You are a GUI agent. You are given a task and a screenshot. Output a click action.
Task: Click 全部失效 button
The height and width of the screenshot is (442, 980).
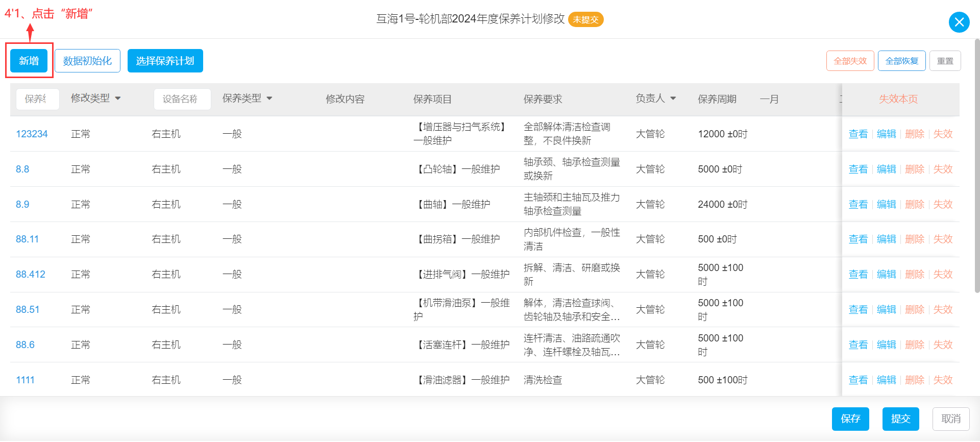[x=850, y=61]
